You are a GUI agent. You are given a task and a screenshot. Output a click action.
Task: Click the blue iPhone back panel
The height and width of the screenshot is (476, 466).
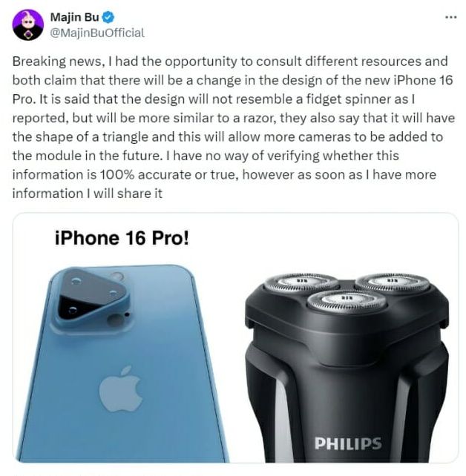(122, 364)
